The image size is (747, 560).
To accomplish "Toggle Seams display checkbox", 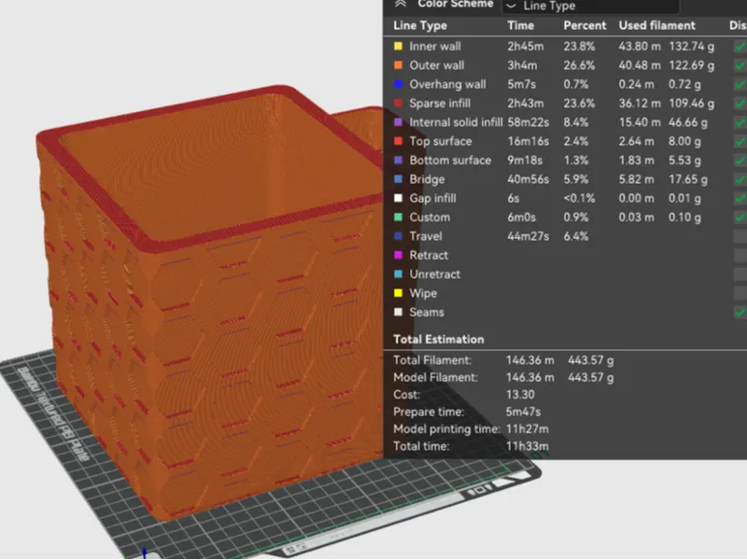I will point(740,313).
